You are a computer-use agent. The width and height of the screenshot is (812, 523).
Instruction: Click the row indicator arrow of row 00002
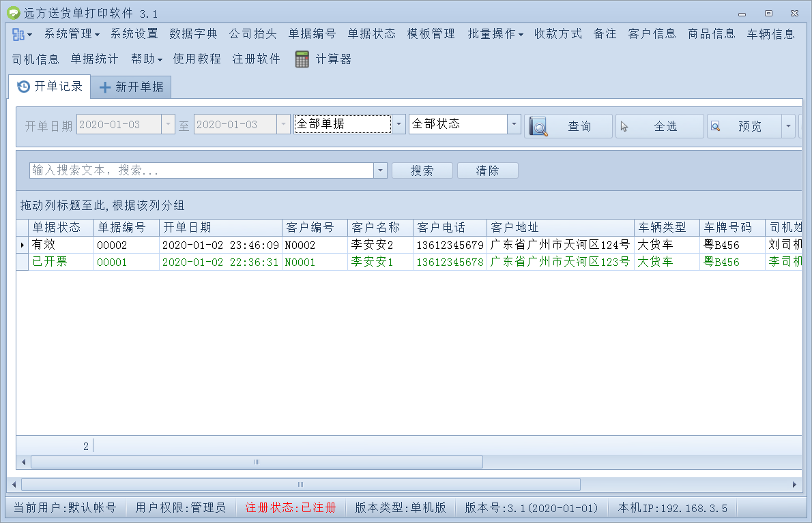coord(23,245)
